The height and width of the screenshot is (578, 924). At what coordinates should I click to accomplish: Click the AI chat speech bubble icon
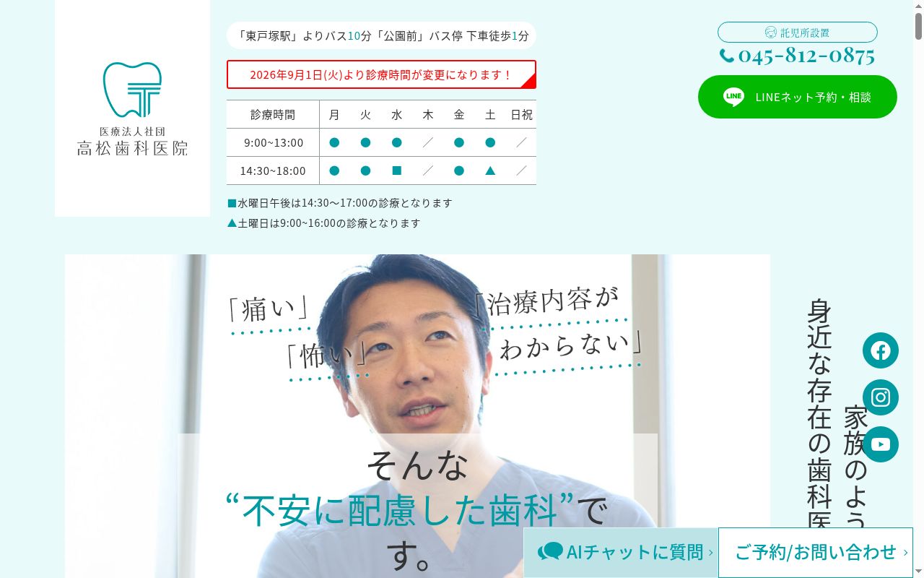(x=550, y=552)
